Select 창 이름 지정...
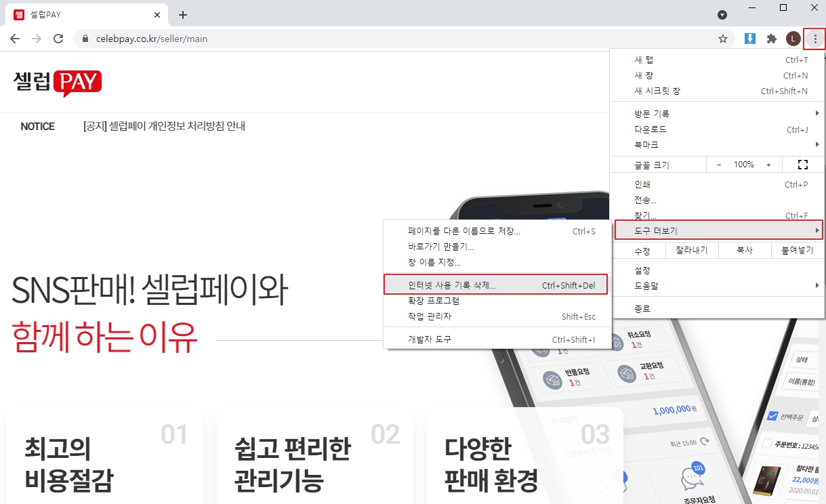826x504 pixels. pos(497,262)
